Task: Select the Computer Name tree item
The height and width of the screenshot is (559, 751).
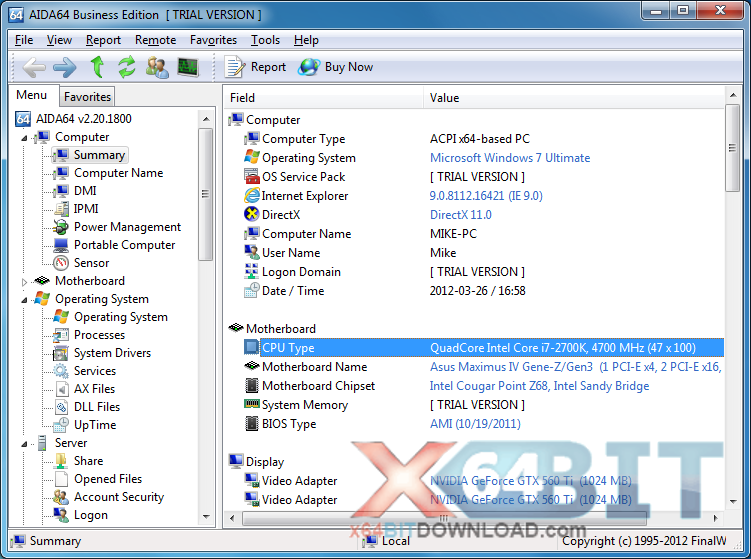Action: (x=108, y=173)
